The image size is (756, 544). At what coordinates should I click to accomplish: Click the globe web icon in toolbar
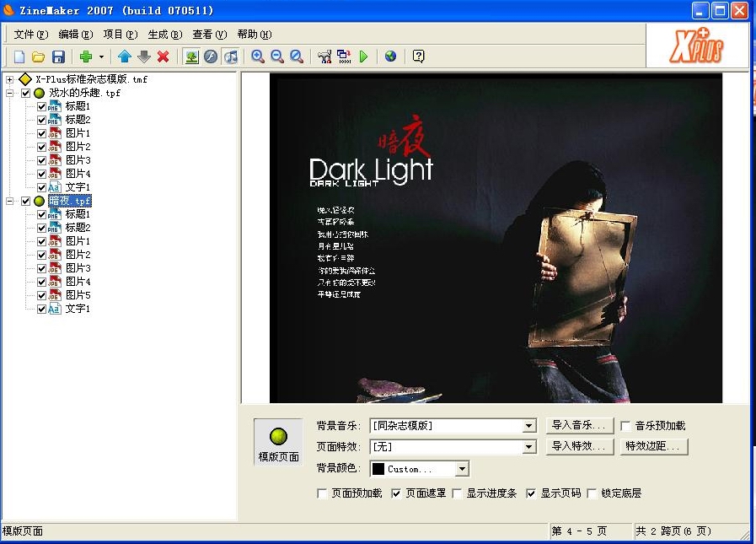click(x=390, y=57)
